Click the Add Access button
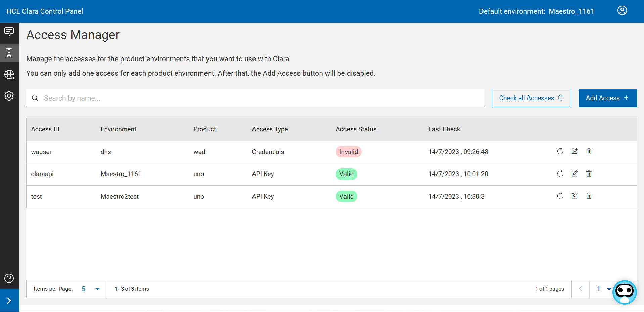 coord(607,98)
